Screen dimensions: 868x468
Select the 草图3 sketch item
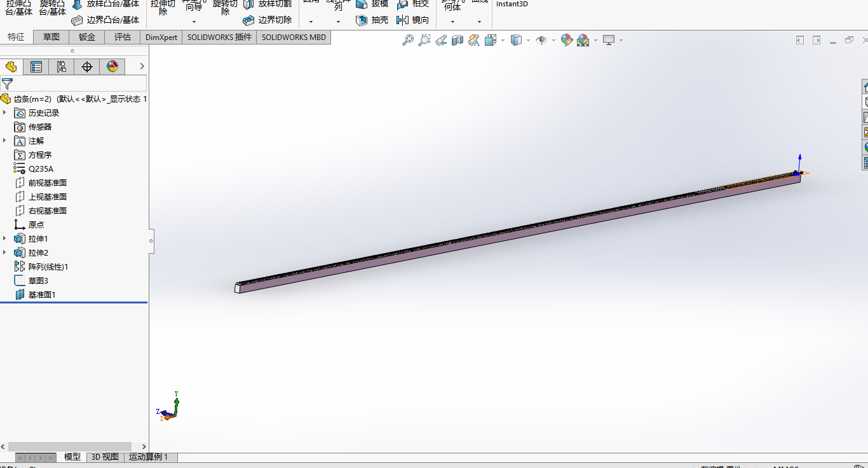coord(31,280)
